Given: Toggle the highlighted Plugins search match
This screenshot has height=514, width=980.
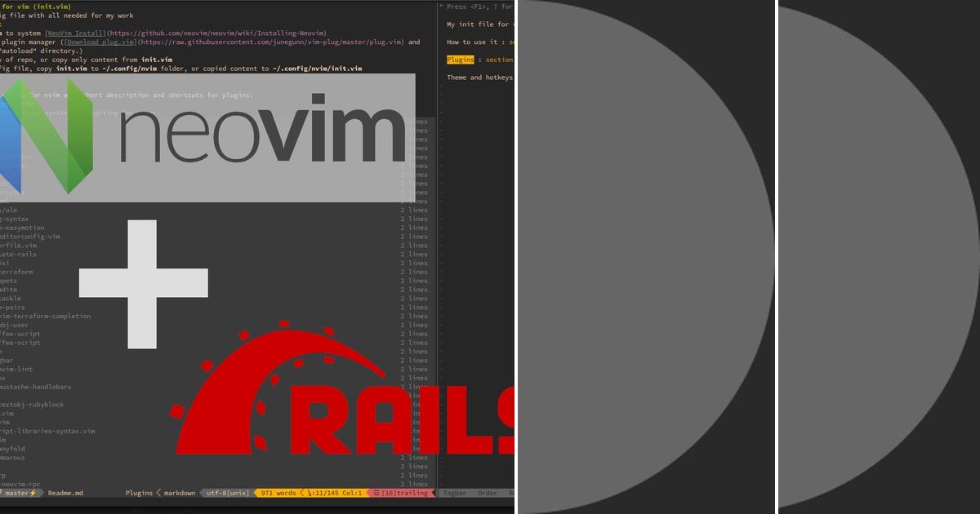Looking at the screenshot, I should point(460,60).
